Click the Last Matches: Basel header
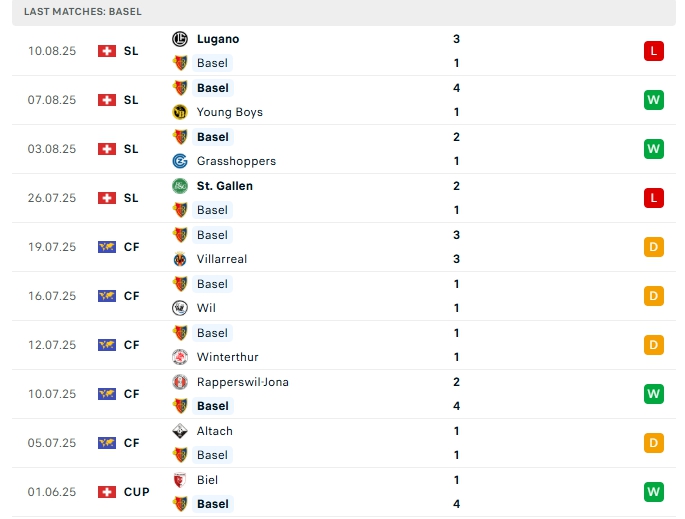685x519 pixels. point(82,11)
